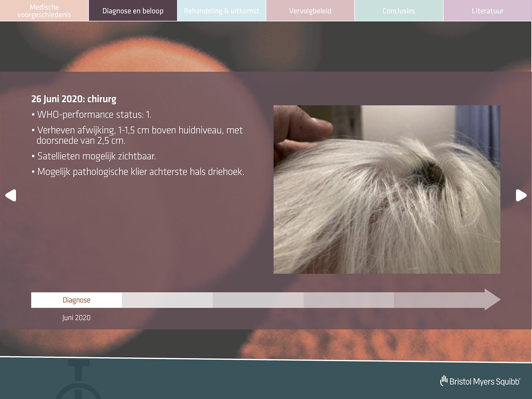
Task: Advance to next slide with right arrow
Action: coord(521,195)
